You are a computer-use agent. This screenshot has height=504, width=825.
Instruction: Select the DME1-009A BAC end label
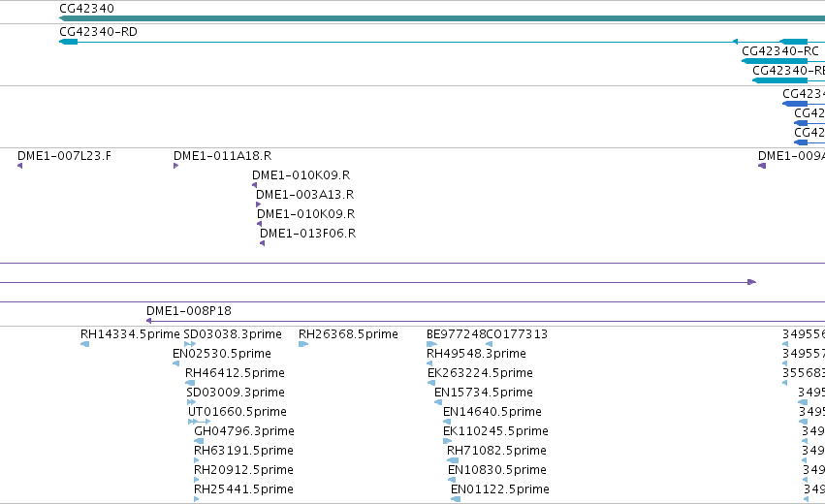[791, 156]
